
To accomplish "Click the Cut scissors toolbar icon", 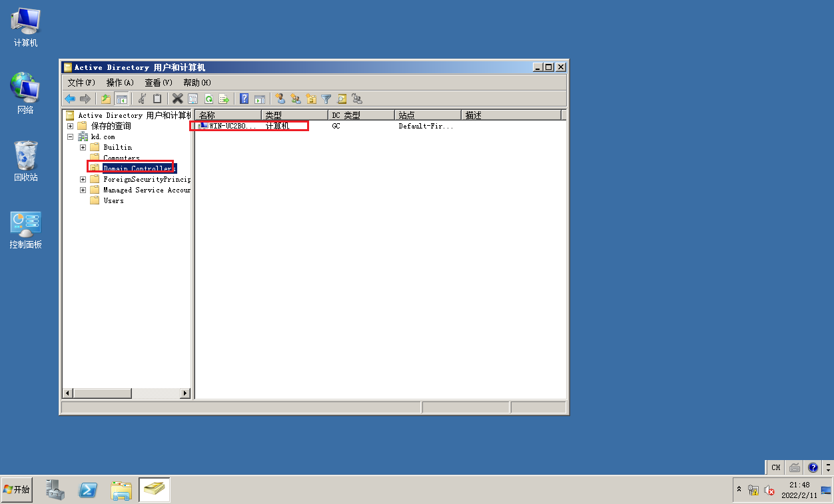I will 141,99.
